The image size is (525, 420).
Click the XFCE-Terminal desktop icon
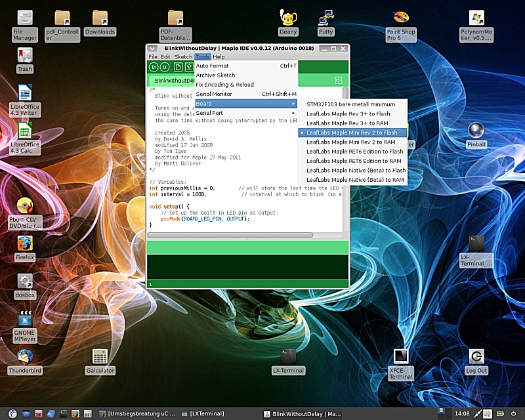[401, 365]
